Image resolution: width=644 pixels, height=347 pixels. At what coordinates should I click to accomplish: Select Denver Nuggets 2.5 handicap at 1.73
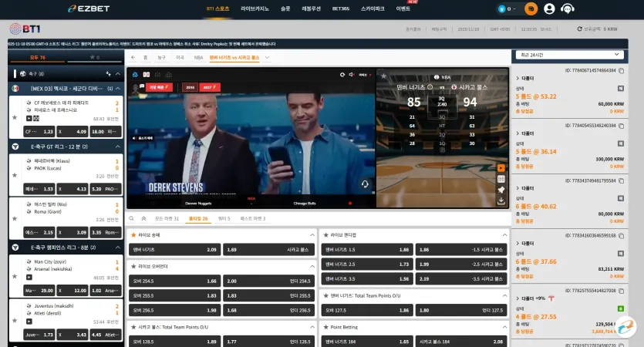pyautogui.click(x=367, y=264)
